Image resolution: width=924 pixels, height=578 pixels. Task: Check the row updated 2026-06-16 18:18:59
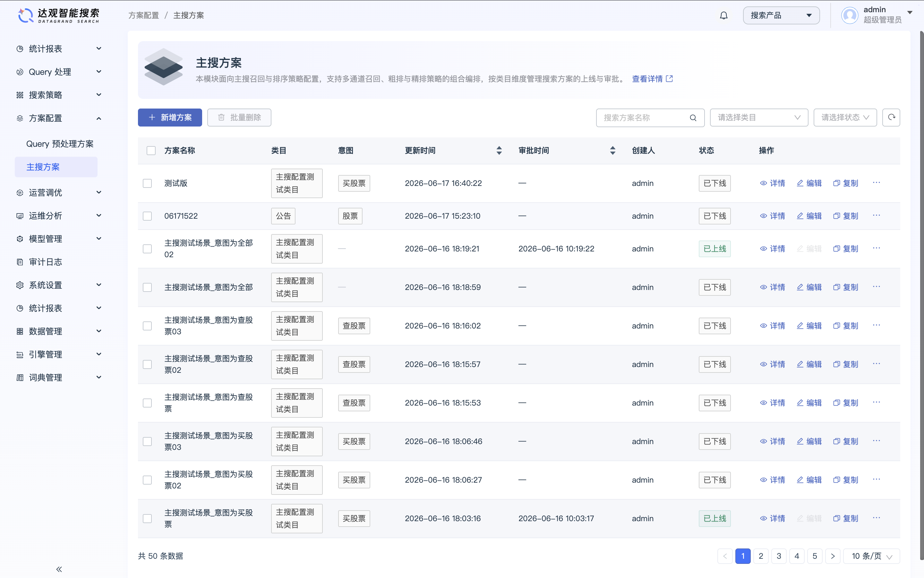tap(147, 287)
